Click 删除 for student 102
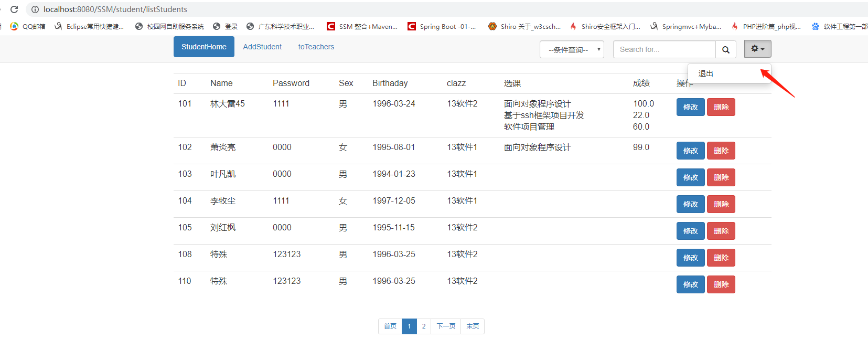868x339 pixels. (721, 151)
